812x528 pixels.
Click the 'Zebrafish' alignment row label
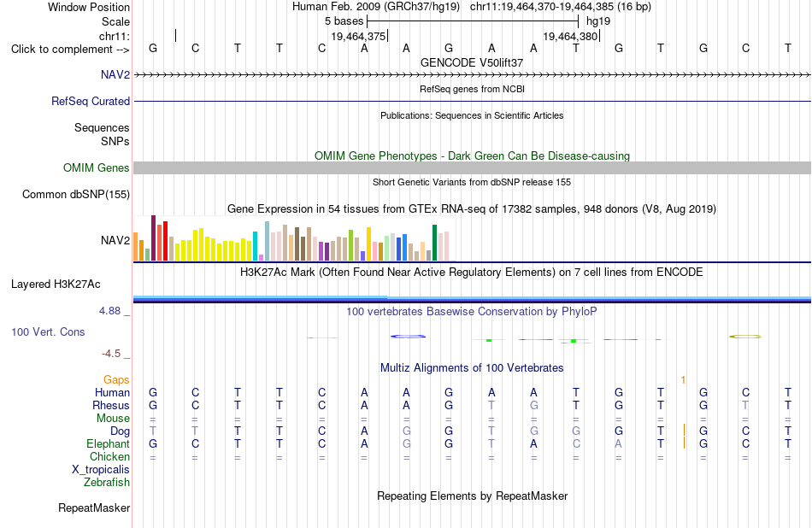coord(107,483)
